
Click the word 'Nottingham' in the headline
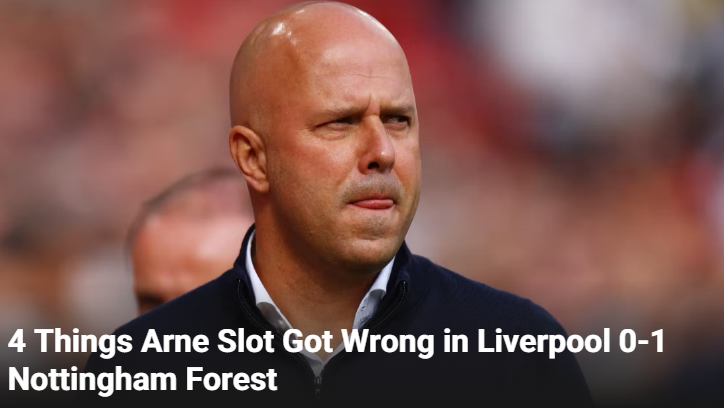click(x=92, y=380)
